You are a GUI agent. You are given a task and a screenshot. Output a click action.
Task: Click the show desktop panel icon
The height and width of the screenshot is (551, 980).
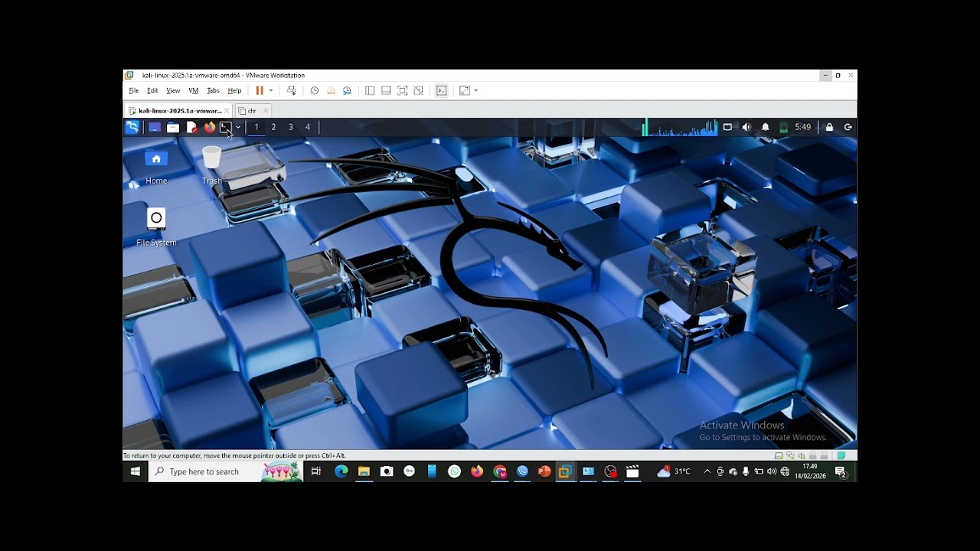[x=155, y=127]
